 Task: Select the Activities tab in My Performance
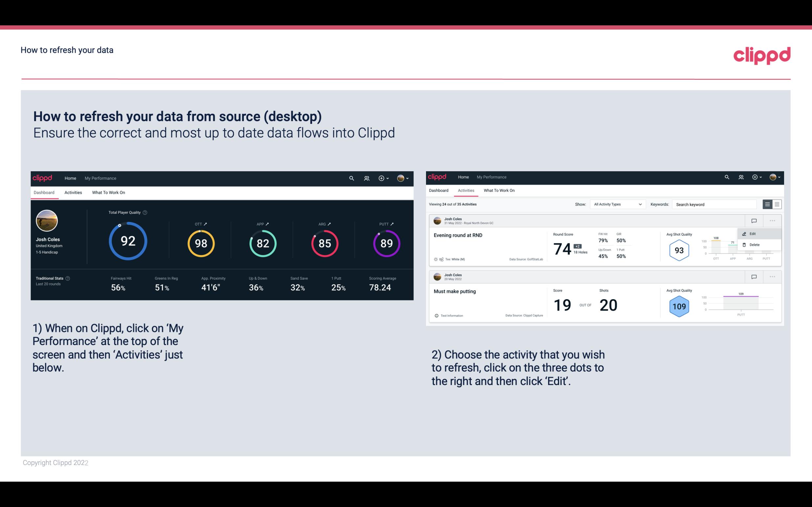coord(73,192)
